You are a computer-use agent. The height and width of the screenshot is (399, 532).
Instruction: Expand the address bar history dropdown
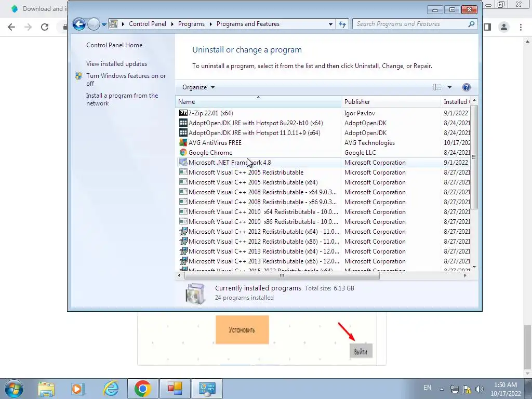pyautogui.click(x=330, y=24)
